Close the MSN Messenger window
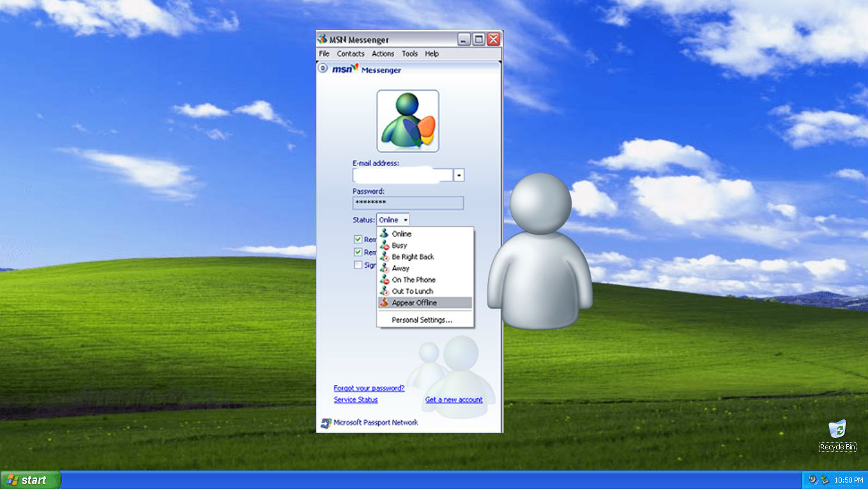 pos(493,40)
